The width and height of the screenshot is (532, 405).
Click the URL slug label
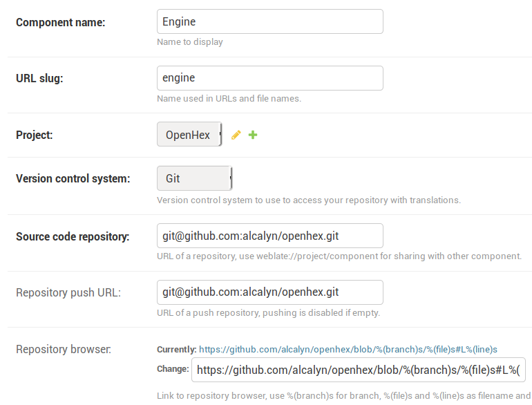click(x=39, y=78)
